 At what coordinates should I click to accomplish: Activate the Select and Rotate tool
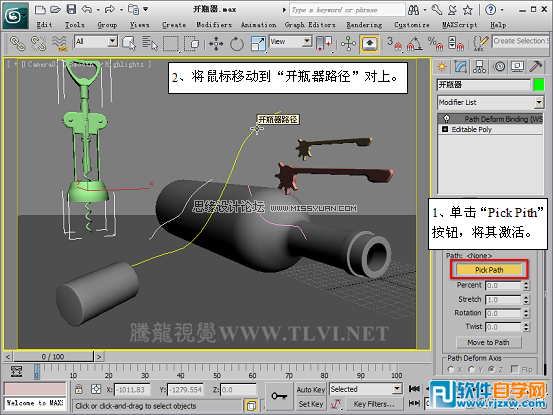click(237, 44)
